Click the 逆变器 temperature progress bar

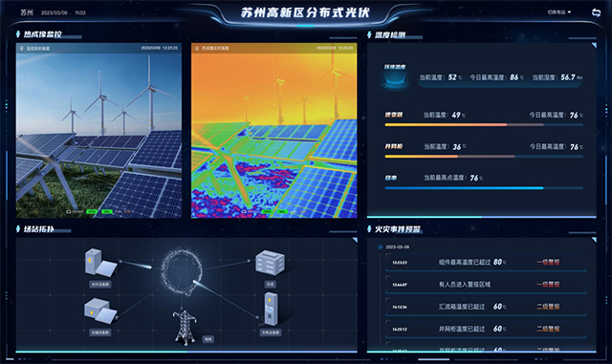coord(484,125)
